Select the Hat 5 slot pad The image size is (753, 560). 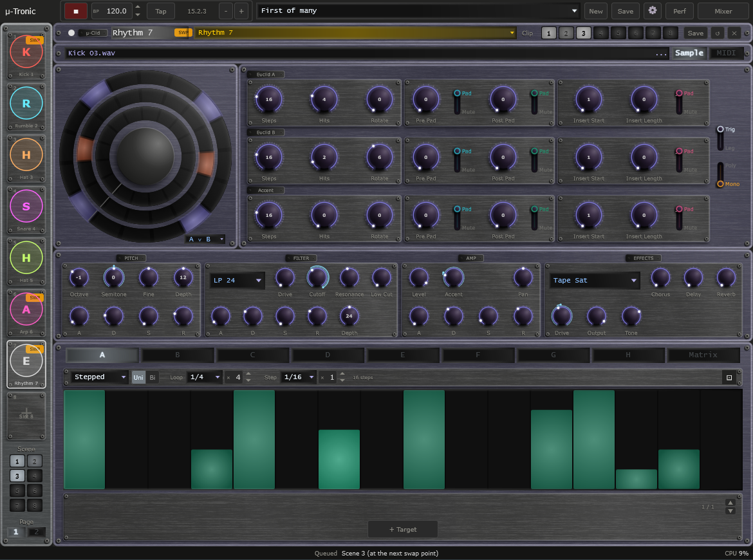[x=26, y=257]
